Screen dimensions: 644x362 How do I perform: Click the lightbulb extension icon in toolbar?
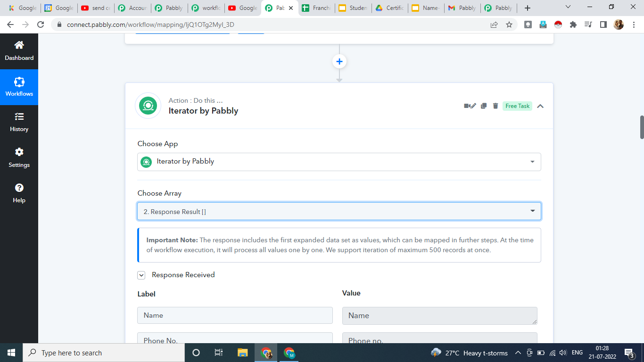tap(528, 25)
